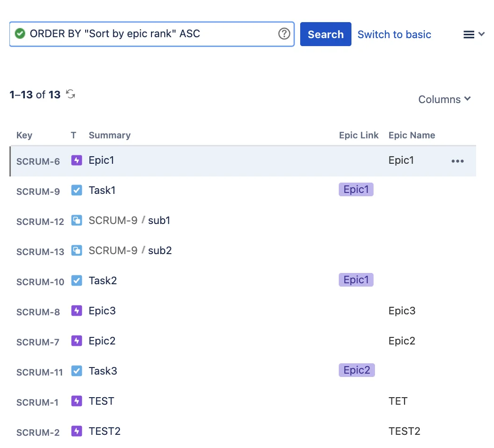Viewport: 494px width, 448px height.
Task: Sort by the Epic Name column header
Action: pos(412,135)
